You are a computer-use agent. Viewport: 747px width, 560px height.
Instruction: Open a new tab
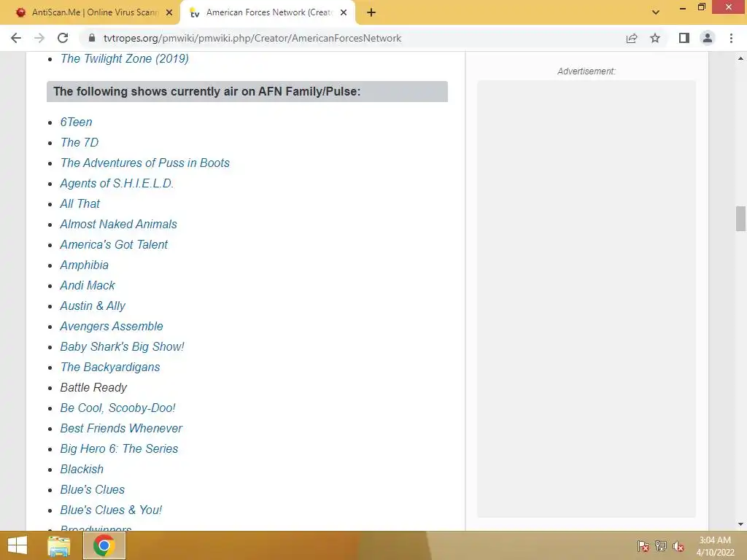click(x=371, y=12)
